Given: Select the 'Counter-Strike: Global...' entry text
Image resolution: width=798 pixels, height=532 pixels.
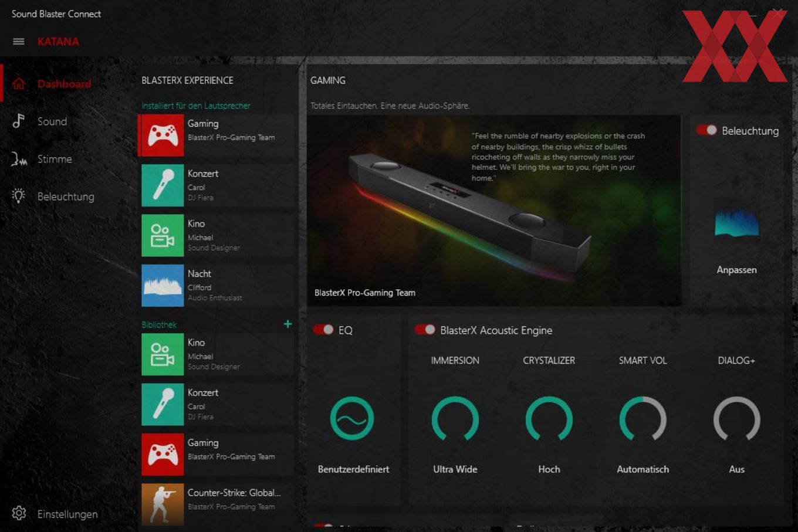Looking at the screenshot, I should pyautogui.click(x=234, y=493).
